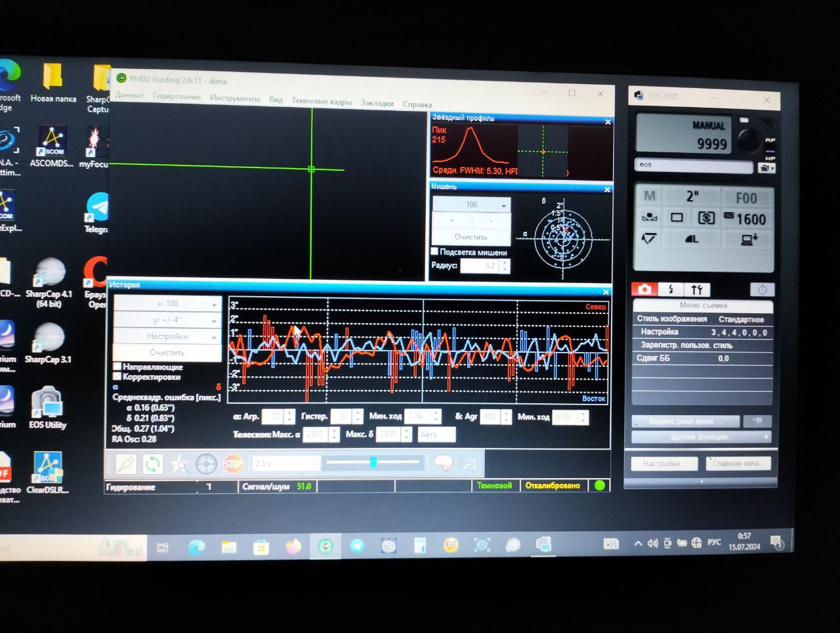Image resolution: width=840 pixels, height=633 pixels.
Task: Click the STOP guiding icon
Action: (233, 464)
